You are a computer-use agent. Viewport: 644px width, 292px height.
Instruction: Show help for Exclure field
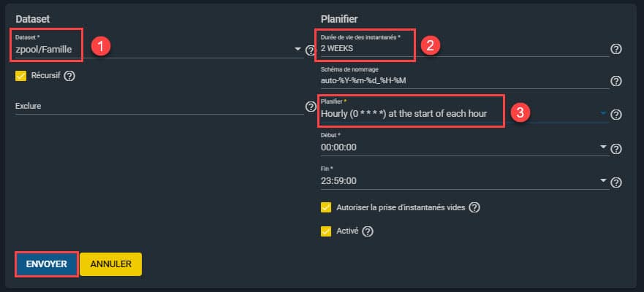(311, 107)
